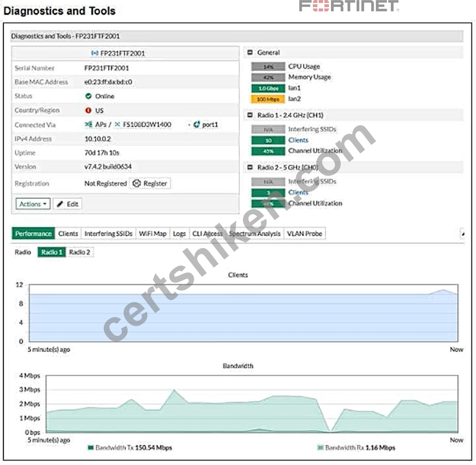Click the Radio 1 Channel Utilization bar

[x=268, y=151]
